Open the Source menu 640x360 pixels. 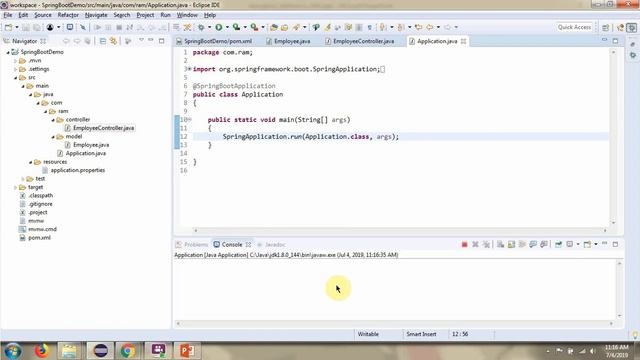(43, 15)
